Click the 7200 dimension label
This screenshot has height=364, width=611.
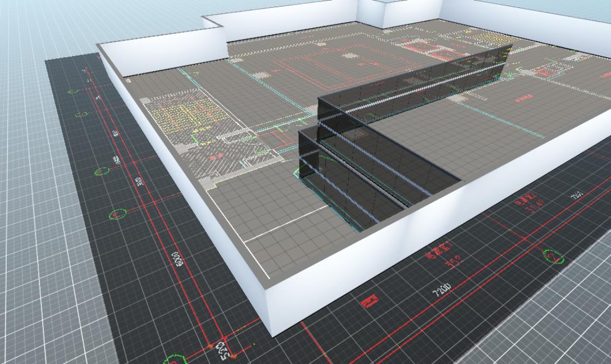(x=442, y=290)
